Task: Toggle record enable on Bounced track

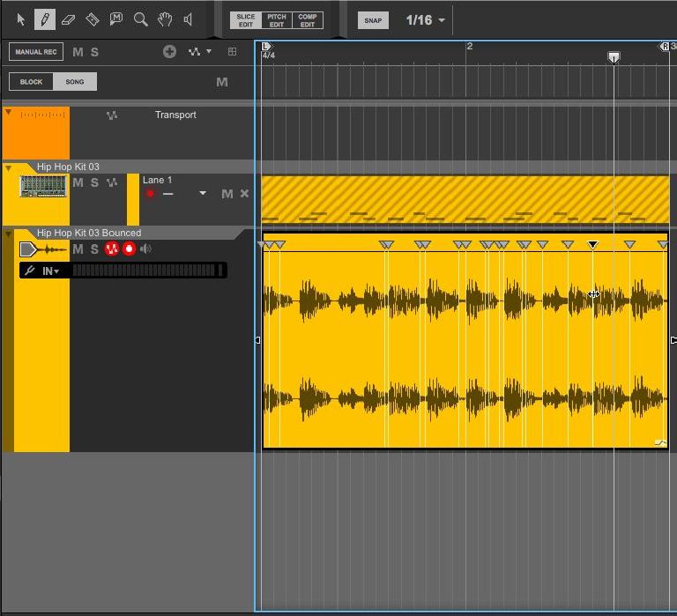Action: pyautogui.click(x=129, y=249)
